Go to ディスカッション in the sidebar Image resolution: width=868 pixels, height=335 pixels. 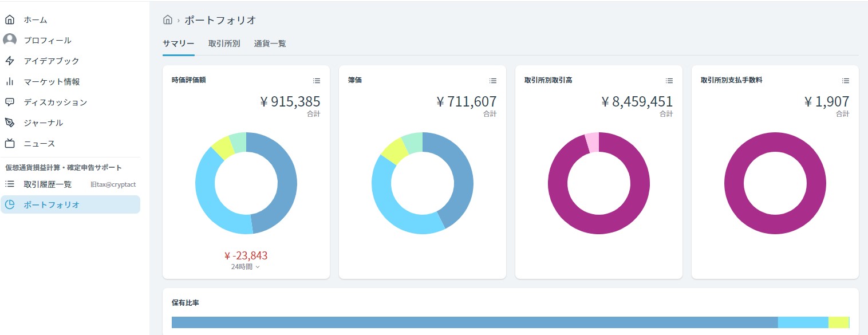[x=55, y=103]
